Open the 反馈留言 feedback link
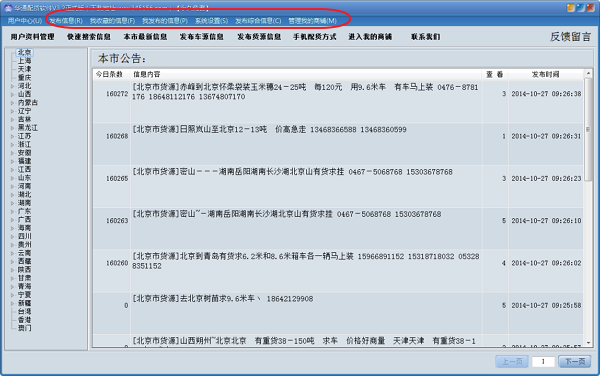The image size is (600, 376). 571,37
